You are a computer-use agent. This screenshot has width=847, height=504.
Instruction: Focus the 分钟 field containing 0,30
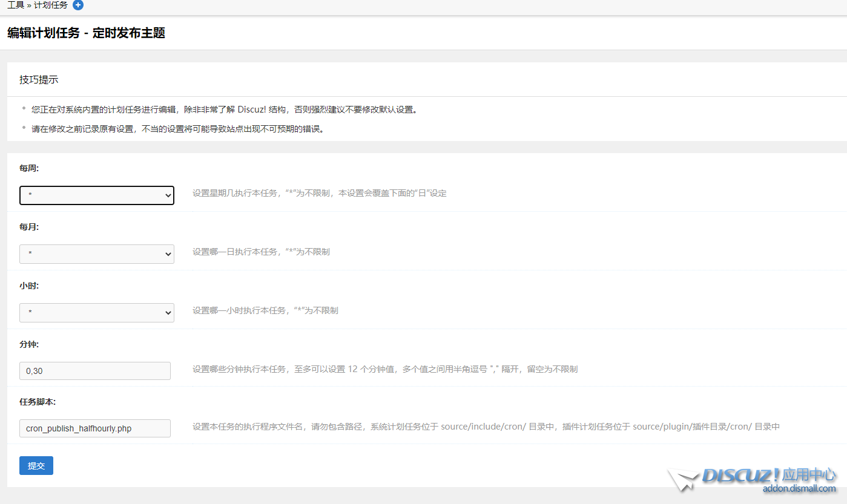(x=95, y=371)
